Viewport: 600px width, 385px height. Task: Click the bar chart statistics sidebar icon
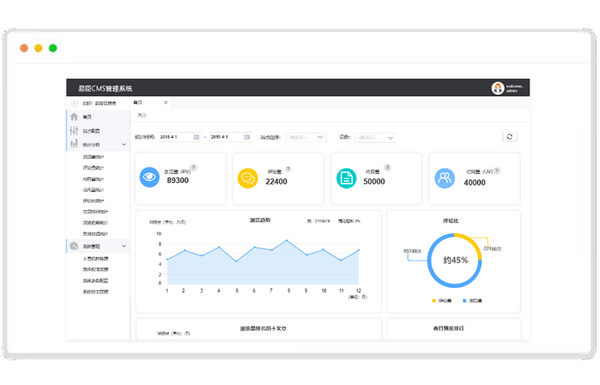(x=74, y=144)
